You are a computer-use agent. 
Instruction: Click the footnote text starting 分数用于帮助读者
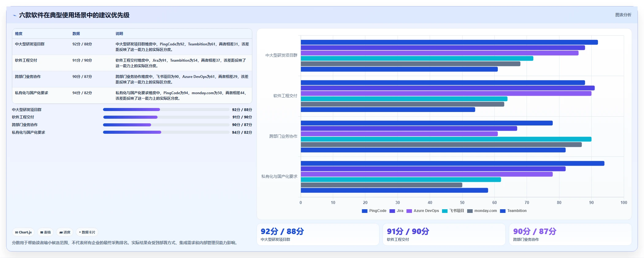tap(125, 243)
